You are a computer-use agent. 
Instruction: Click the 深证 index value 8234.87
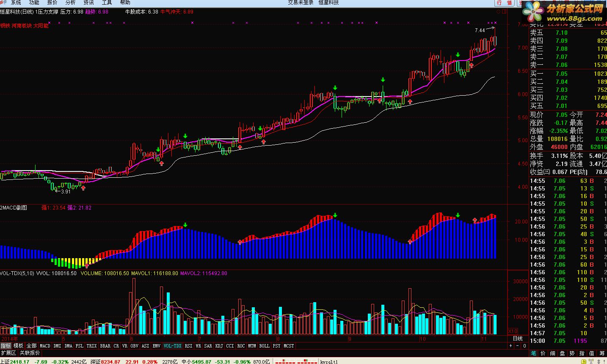coord(111,361)
